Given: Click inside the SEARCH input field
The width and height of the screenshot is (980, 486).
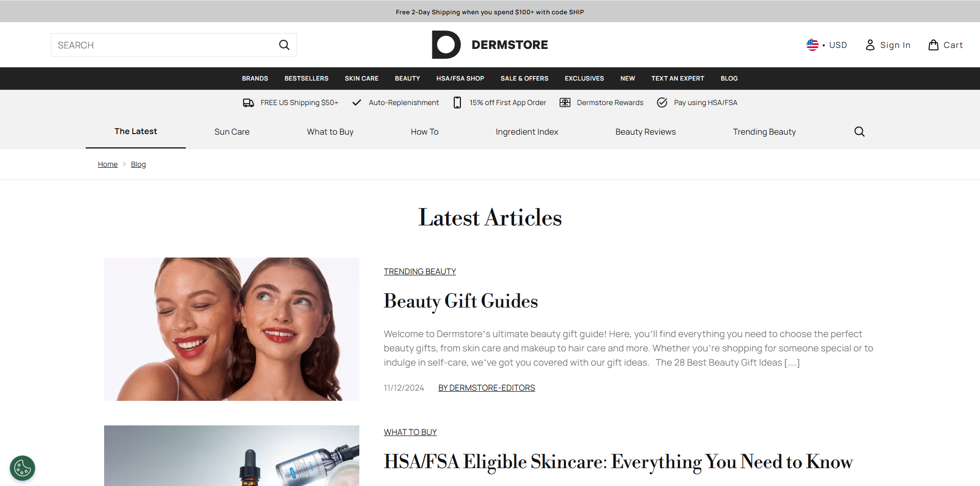Looking at the screenshot, I should tap(153, 45).
